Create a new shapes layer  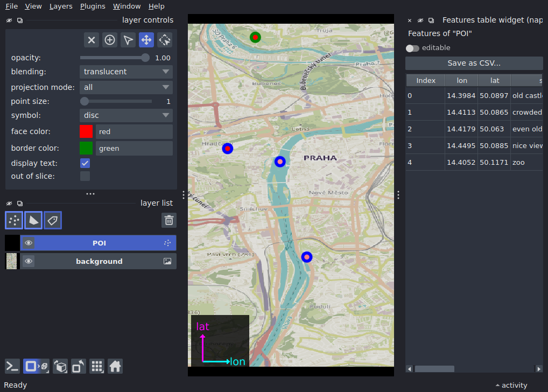(x=33, y=220)
